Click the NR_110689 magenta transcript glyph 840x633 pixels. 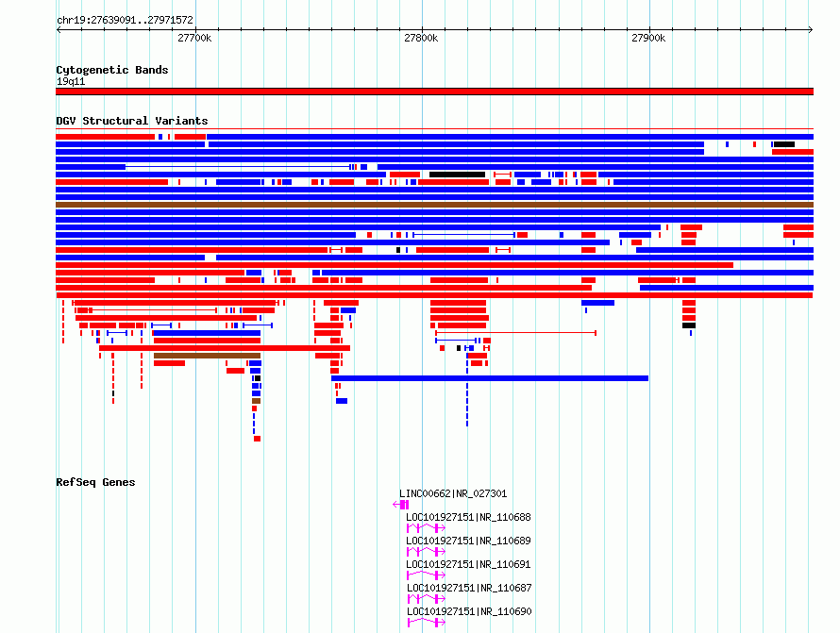pyautogui.click(x=426, y=552)
